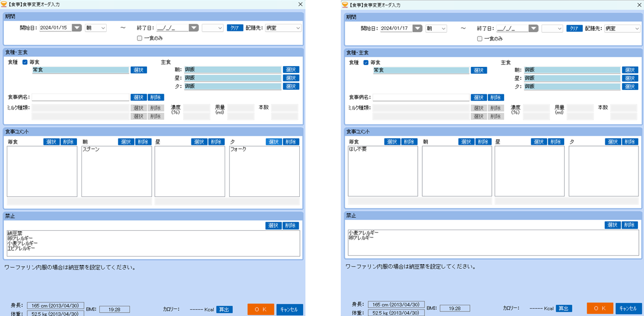This screenshot has height=316, width=644.
Task: Click 食事病名 input field in 2024/01/17 window
Action: pos(421,98)
